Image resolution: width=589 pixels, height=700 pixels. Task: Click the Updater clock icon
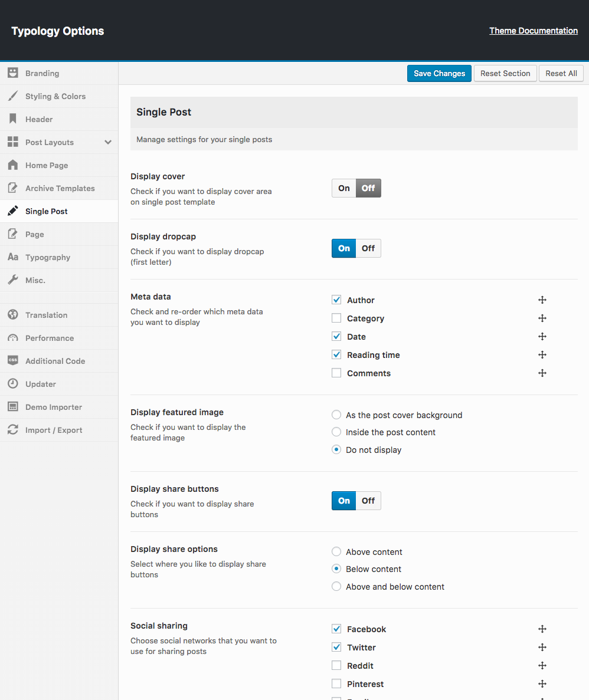(x=12, y=384)
